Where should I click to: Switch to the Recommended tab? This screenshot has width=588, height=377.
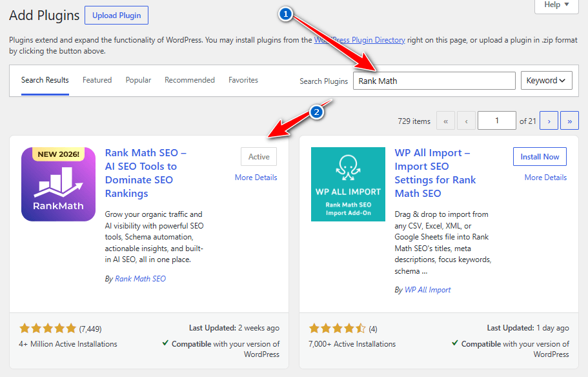point(190,80)
